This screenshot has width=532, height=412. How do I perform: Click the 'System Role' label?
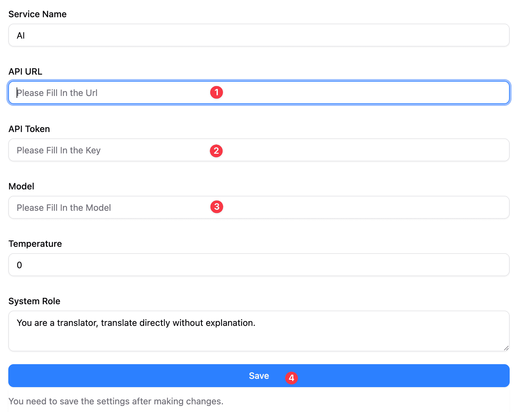[x=34, y=301]
